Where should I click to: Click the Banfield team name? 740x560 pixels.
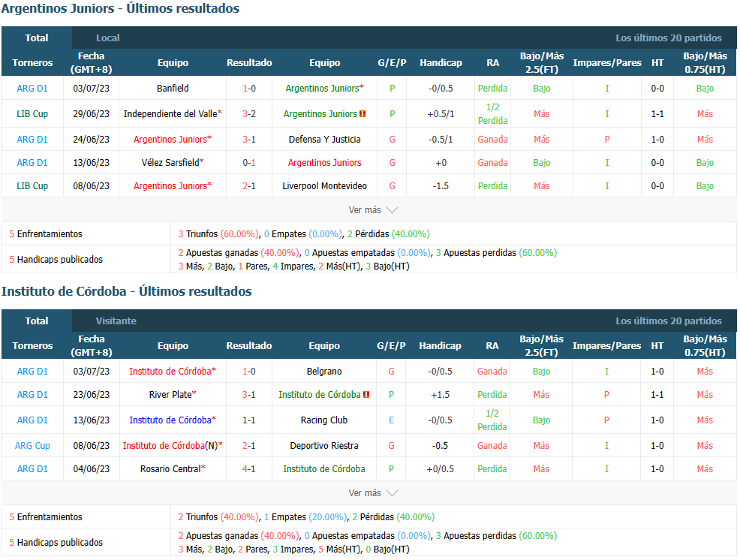click(x=173, y=89)
